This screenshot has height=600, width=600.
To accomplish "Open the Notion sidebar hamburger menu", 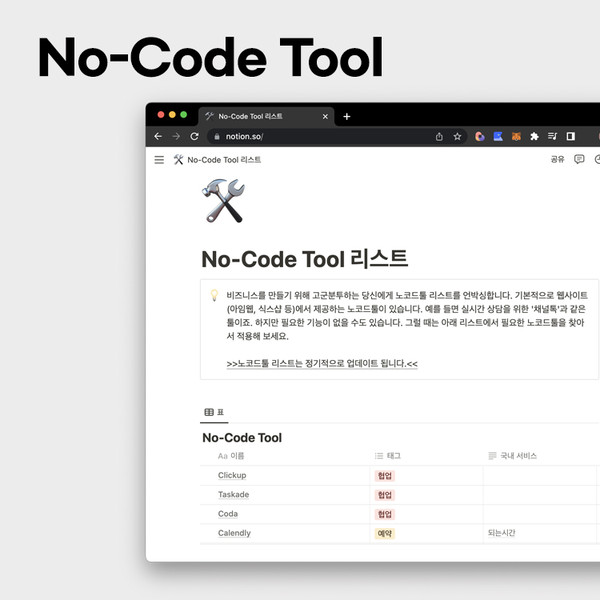I will coord(159,160).
